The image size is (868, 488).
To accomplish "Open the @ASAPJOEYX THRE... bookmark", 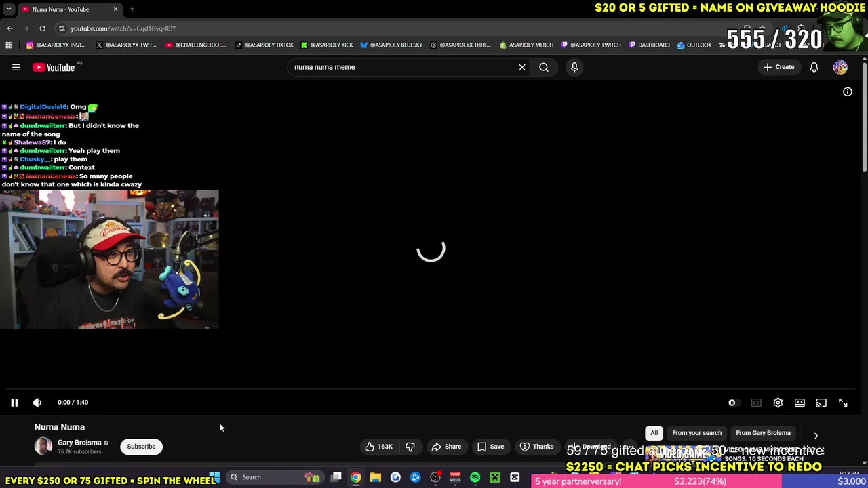I will (461, 45).
